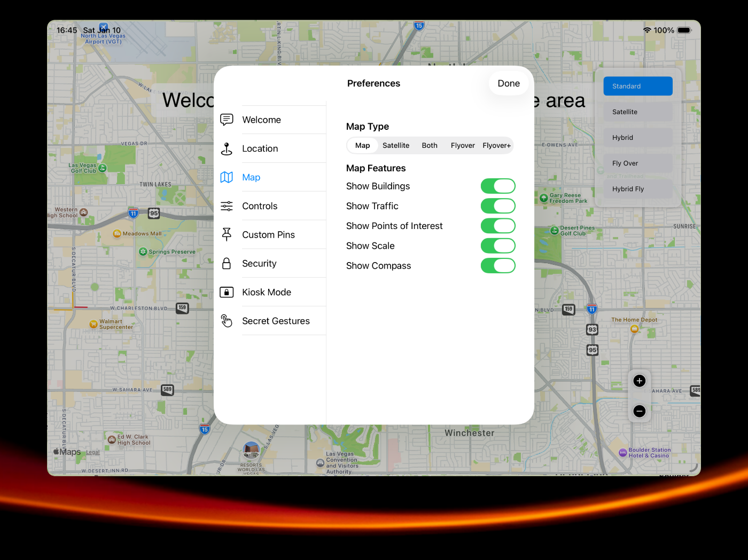
Task: Click the Location pin icon
Action: click(x=227, y=149)
